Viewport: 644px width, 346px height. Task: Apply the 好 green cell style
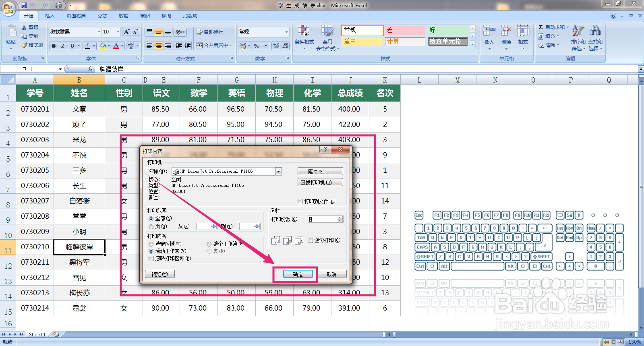coord(447,30)
